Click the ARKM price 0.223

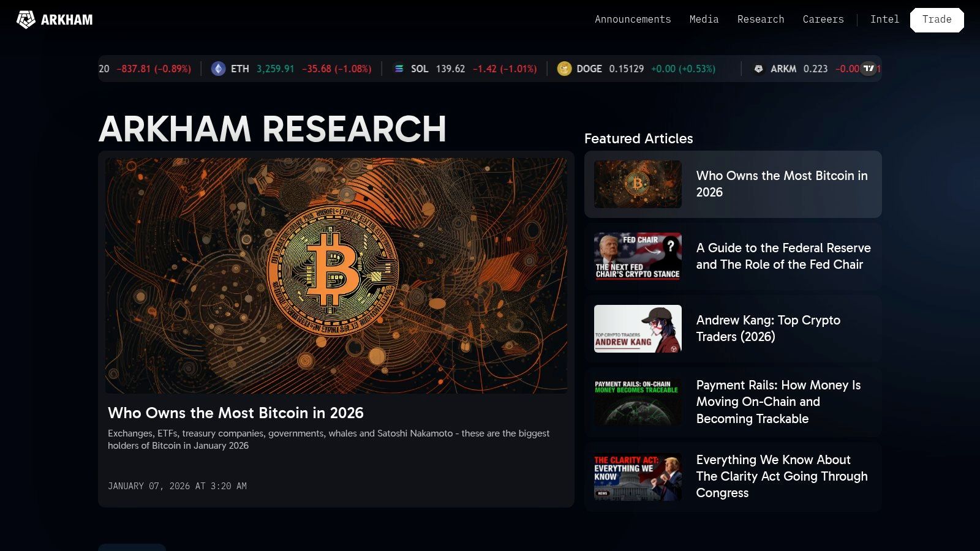(x=815, y=69)
